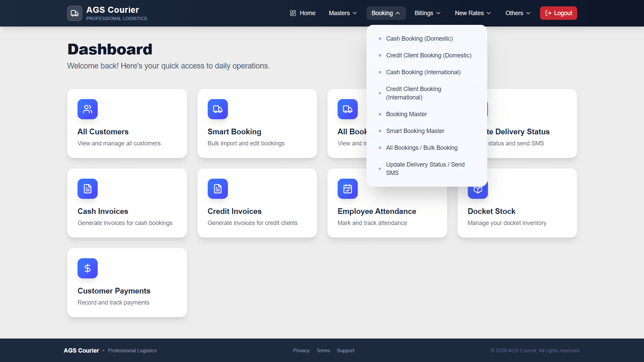Image resolution: width=644 pixels, height=362 pixels.
Task: Select the All Customers people icon
Action: click(x=87, y=109)
